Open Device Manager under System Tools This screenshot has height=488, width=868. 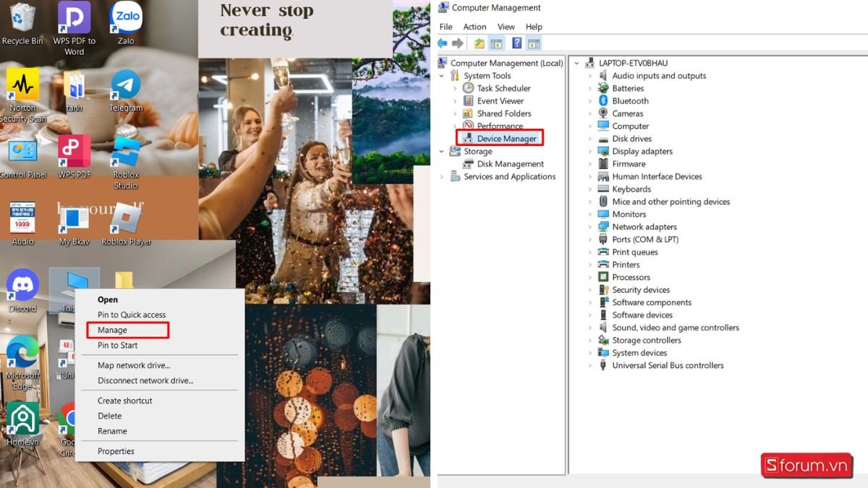506,137
